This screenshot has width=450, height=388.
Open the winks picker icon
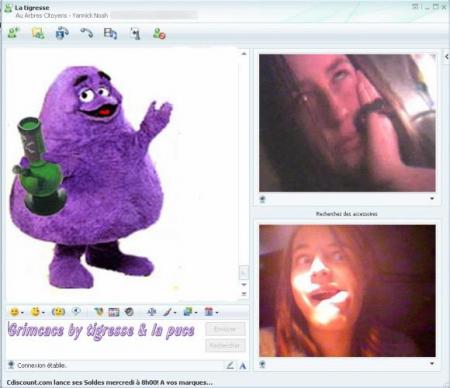point(35,312)
